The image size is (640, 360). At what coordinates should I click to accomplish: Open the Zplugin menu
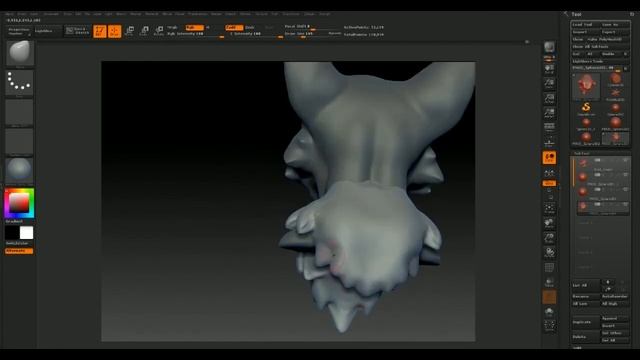pos(309,14)
